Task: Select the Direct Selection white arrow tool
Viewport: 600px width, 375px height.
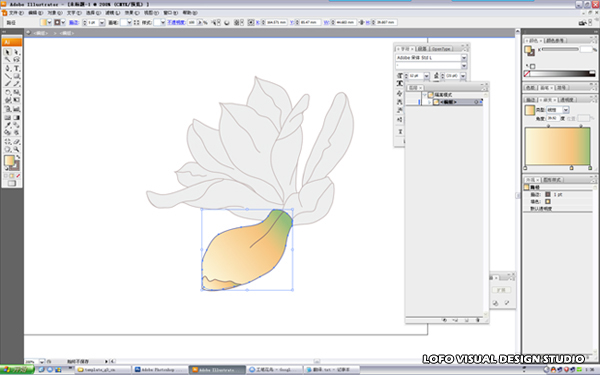Action: (x=16, y=52)
